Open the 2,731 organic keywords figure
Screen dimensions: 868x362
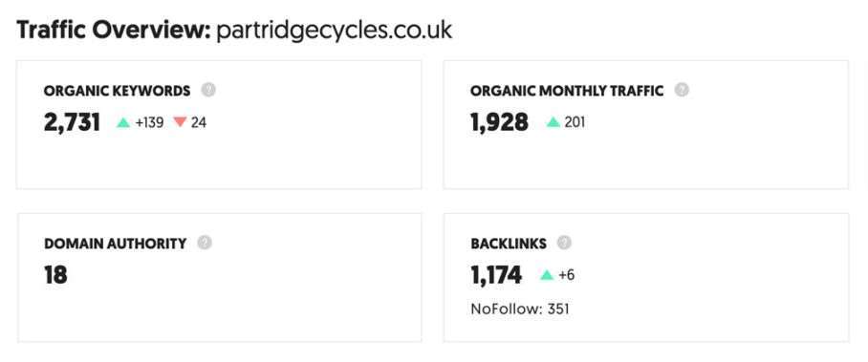(72, 123)
